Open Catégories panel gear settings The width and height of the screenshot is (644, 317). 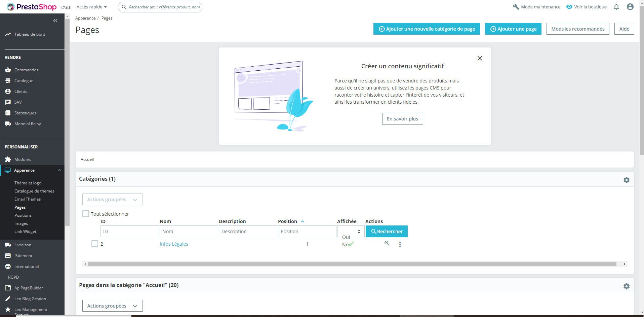(627, 180)
